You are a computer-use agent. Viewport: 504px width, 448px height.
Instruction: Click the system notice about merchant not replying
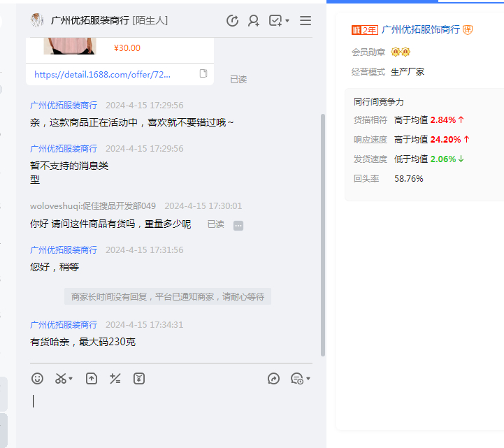coord(168,296)
